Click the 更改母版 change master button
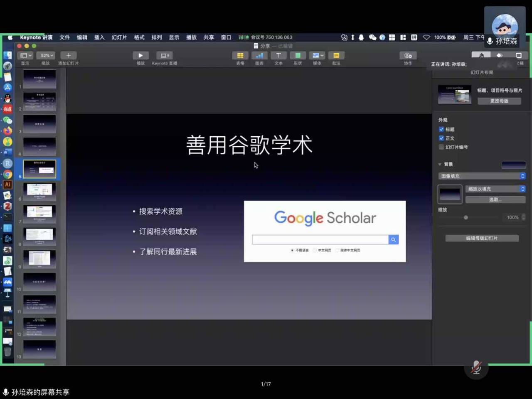Image resolution: width=532 pixels, height=399 pixels. (x=499, y=101)
